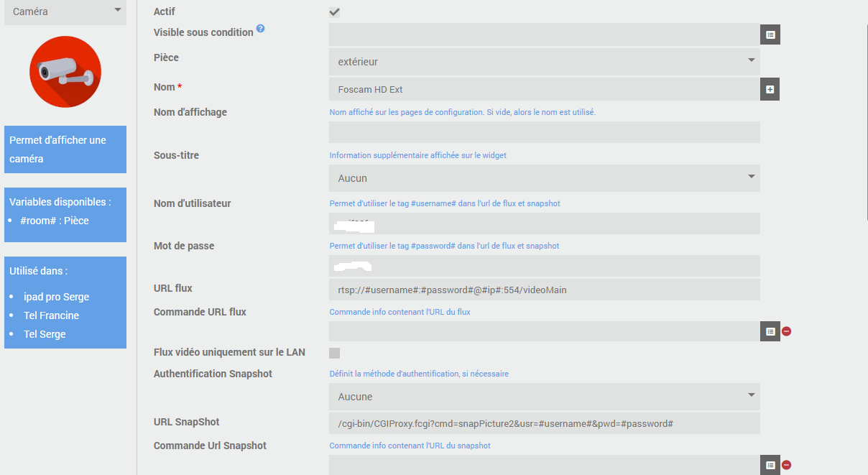This screenshot has width=868, height=475.
Task: Open the list icon for Commande Url Snapshot
Action: (x=770, y=465)
